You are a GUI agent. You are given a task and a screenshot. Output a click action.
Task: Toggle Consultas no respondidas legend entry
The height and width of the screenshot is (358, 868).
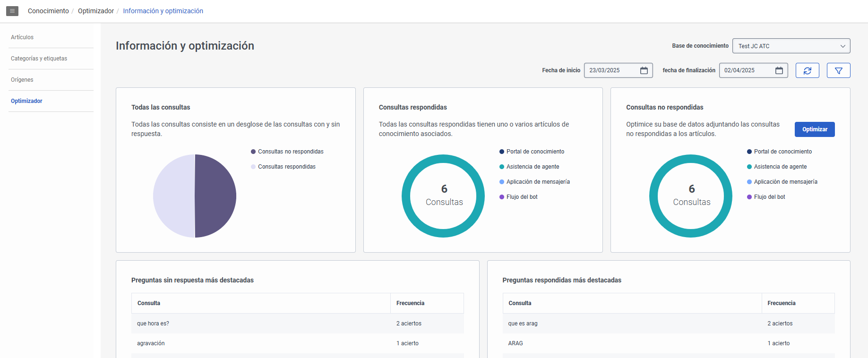[287, 152]
